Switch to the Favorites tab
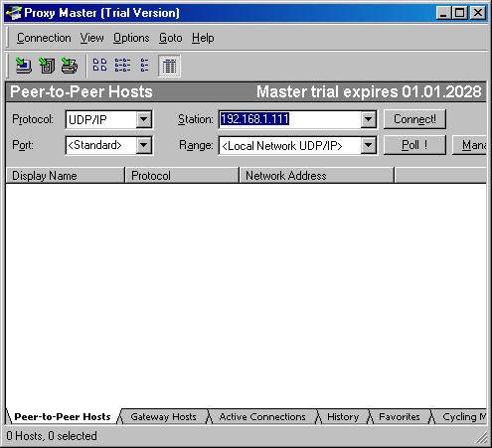The width and height of the screenshot is (492, 448). pyautogui.click(x=400, y=416)
